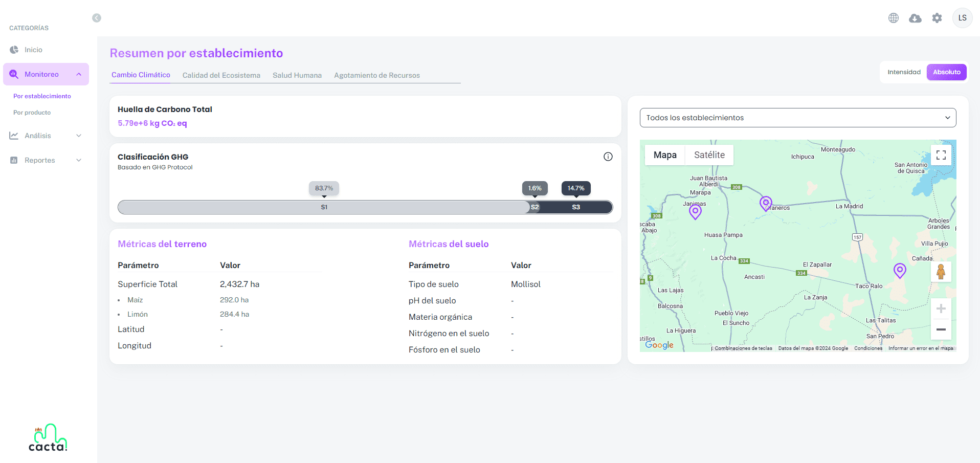This screenshot has width=980, height=463.
Task: Open the LS user avatar menu
Action: coord(962,18)
